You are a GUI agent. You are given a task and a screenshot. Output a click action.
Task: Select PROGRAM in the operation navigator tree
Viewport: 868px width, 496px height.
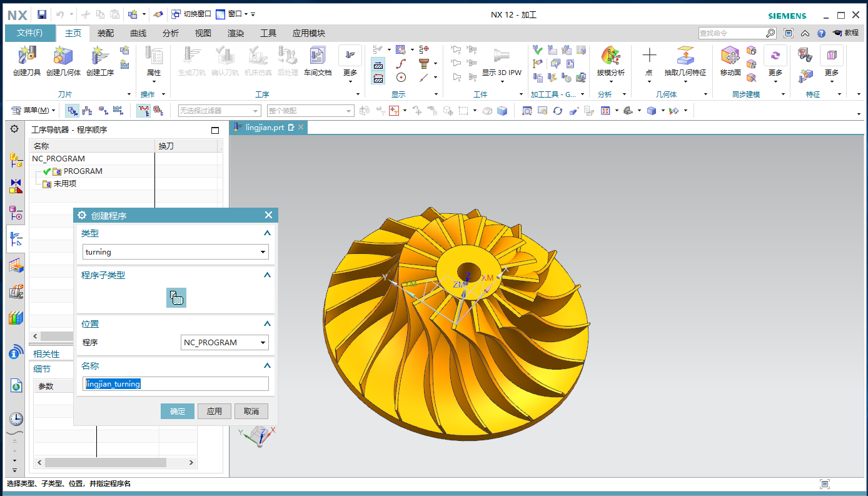tap(83, 171)
